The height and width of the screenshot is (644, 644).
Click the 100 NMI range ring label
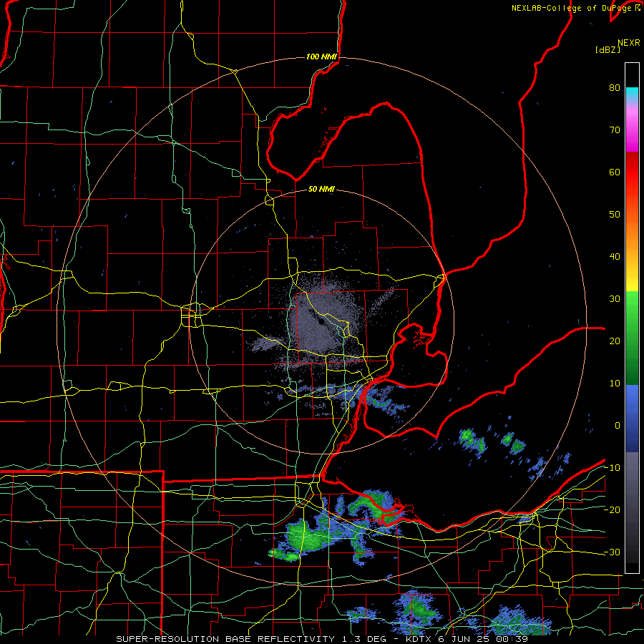321,57
